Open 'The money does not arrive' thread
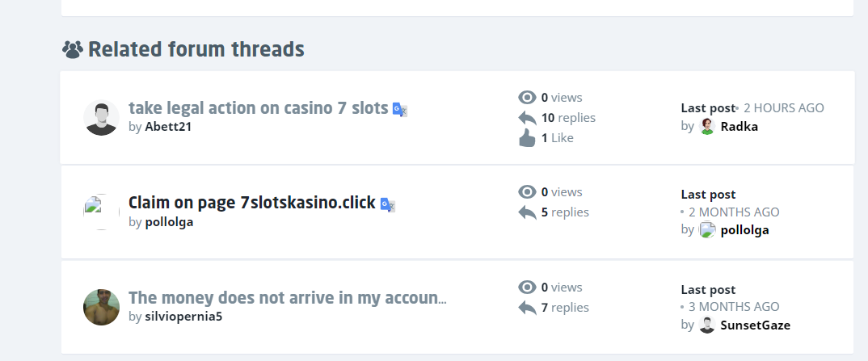This screenshot has height=361, width=868. (287, 298)
